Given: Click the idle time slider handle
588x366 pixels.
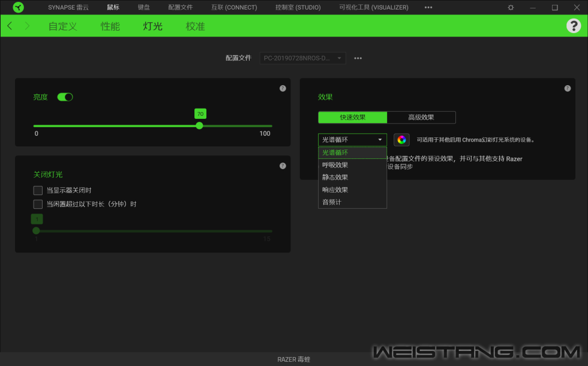Looking at the screenshot, I should (x=36, y=230).
